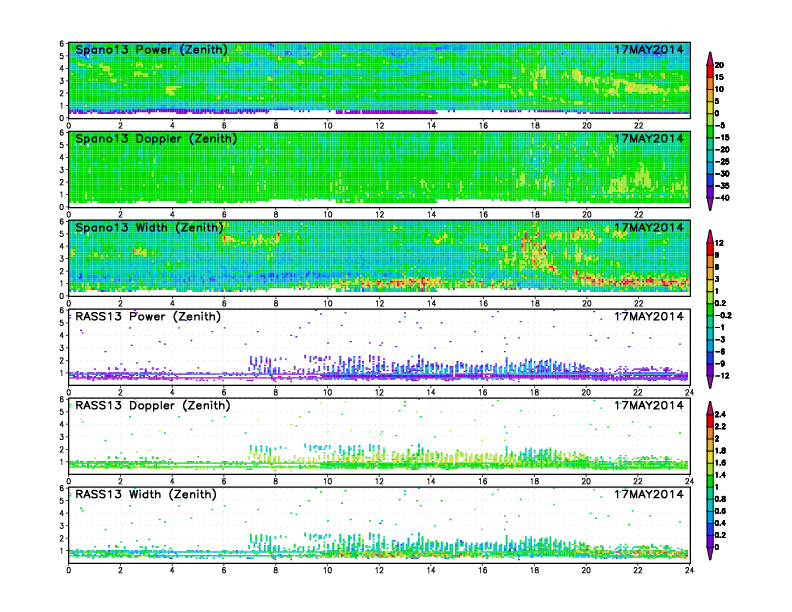Click the 17MAY2014 date in RASS13 Power panel
792x612 pixels.
[x=649, y=316]
